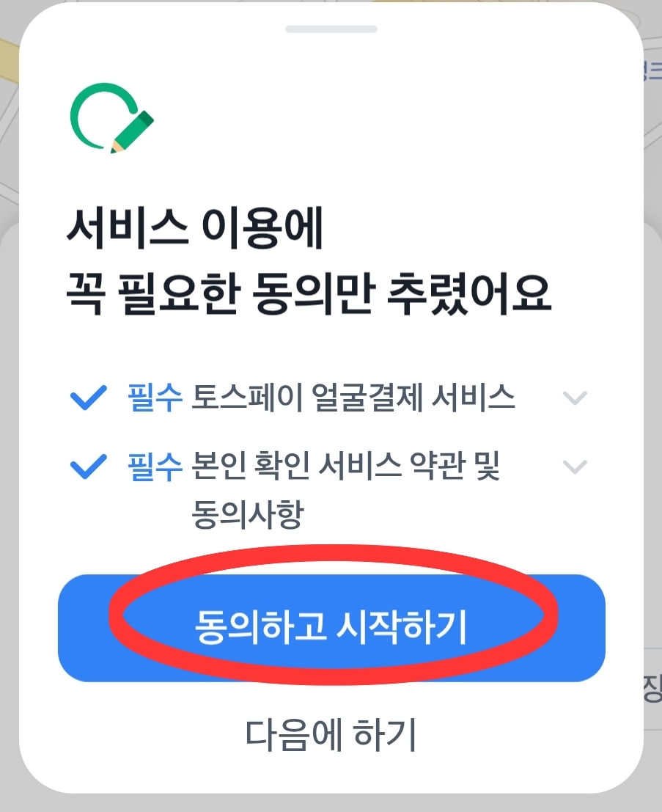Tap the dimmed gray strip beneath the sheet
Screen dimensions: 662x812
[x=331, y=803]
